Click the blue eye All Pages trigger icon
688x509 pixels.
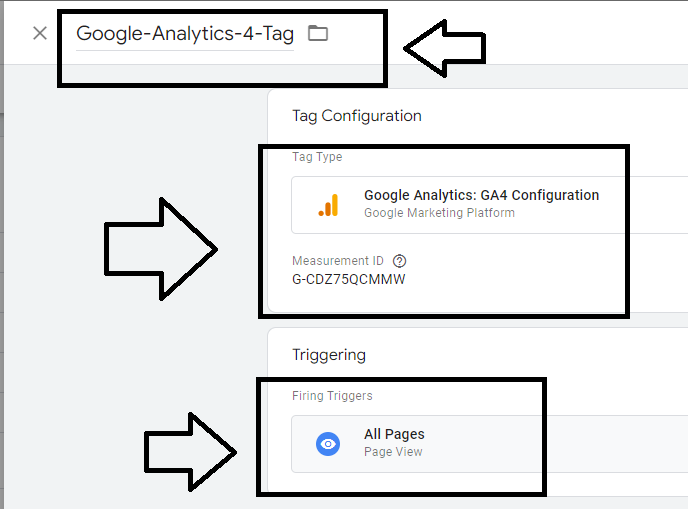pyautogui.click(x=328, y=444)
